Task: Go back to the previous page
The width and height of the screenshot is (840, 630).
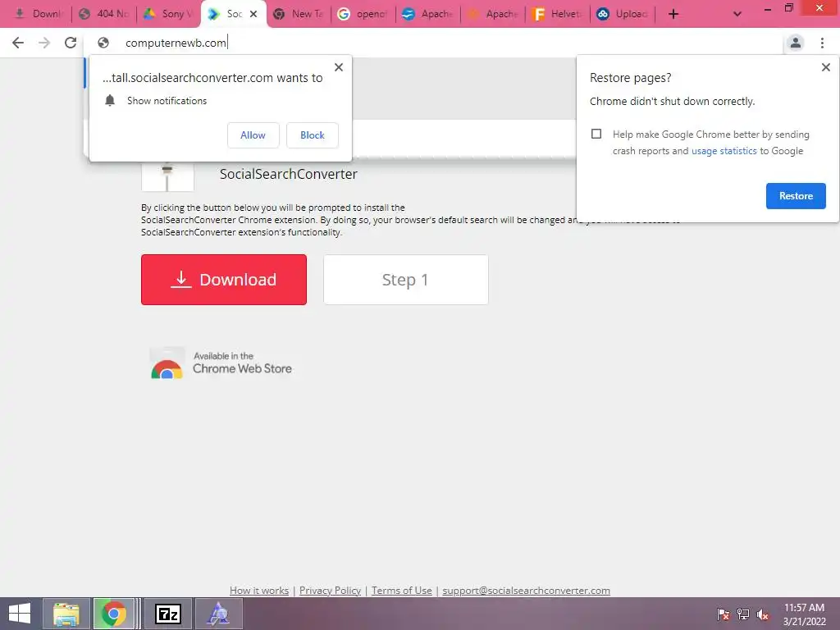Action: [18, 43]
